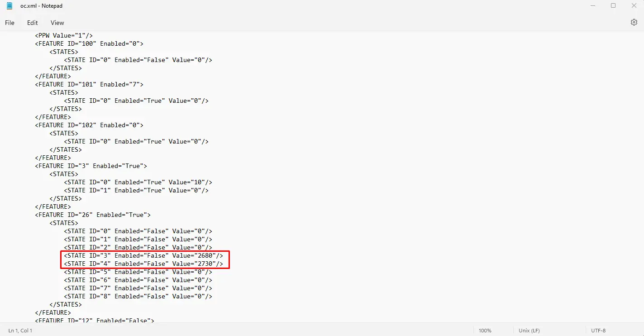Click the window title "oc.xml - Notepad"
Viewport: 644px width, 336px height.
[x=41, y=6]
